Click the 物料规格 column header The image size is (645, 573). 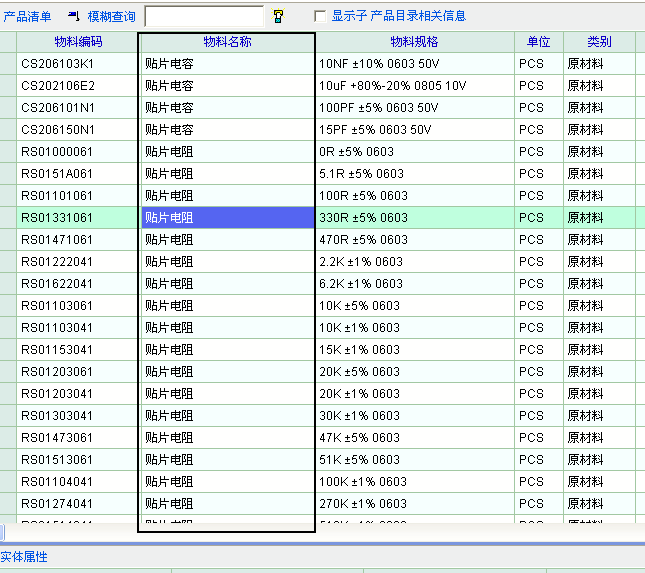pyautogui.click(x=414, y=42)
